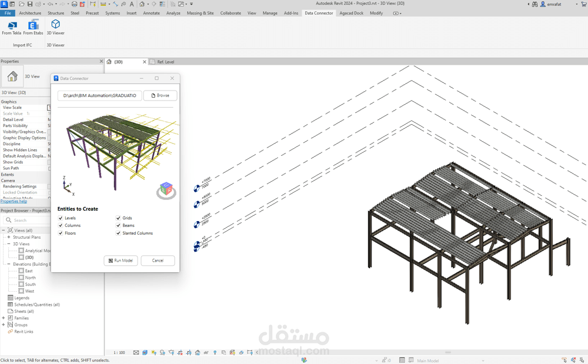Click the Project Browser search field
This screenshot has width=588, height=364.
26,220
